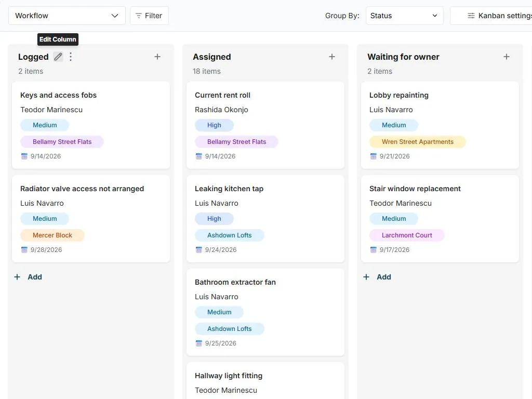This screenshot has height=399, width=532.
Task: Add item with plus icon in Assigned header
Action: pos(332,57)
